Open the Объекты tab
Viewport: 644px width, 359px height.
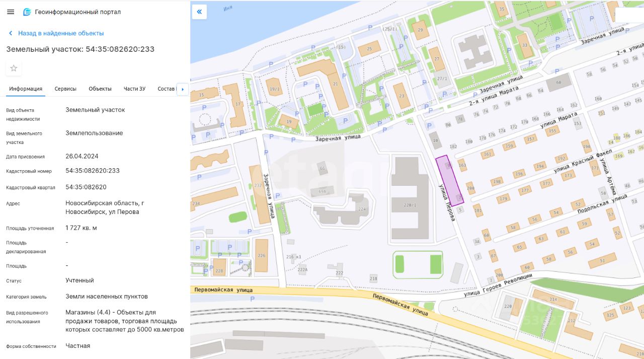(100, 89)
